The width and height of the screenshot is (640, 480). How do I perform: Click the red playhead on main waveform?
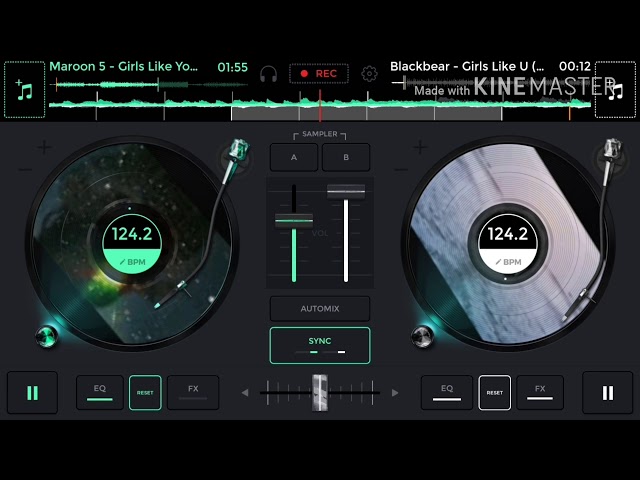320,105
